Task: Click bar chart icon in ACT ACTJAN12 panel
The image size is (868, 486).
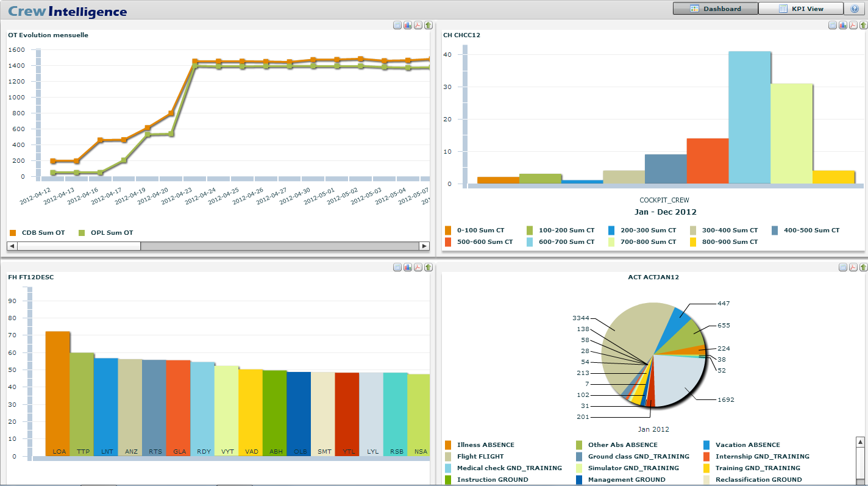Action: coord(843,267)
